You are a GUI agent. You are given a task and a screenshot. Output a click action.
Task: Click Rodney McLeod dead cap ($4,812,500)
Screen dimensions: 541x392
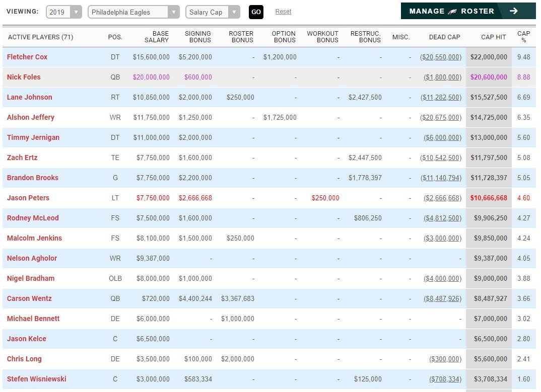click(x=443, y=218)
